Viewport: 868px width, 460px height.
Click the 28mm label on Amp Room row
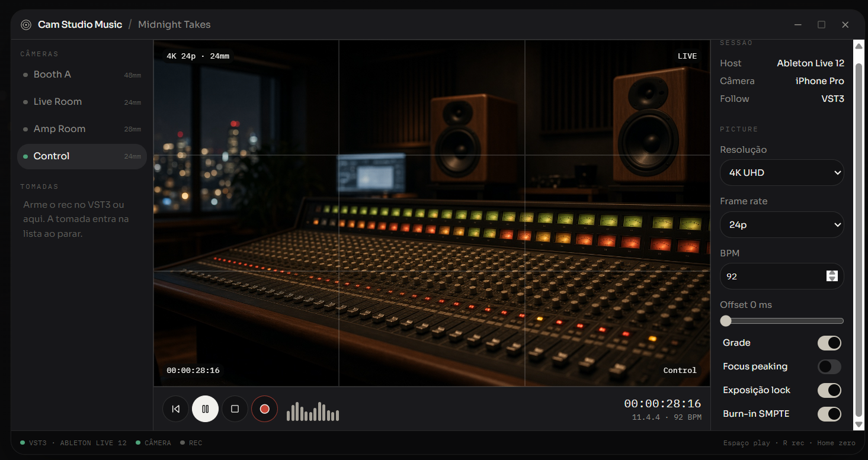pyautogui.click(x=133, y=130)
